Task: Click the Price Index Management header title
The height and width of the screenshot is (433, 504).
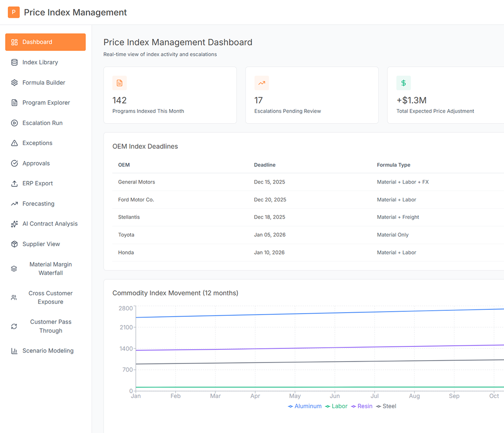Action: point(76,12)
